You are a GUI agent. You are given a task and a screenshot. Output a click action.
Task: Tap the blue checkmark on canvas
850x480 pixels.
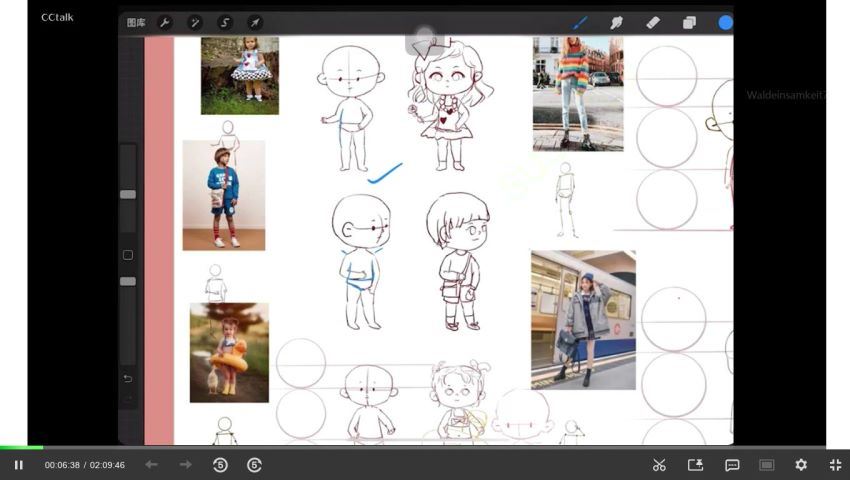(x=385, y=173)
